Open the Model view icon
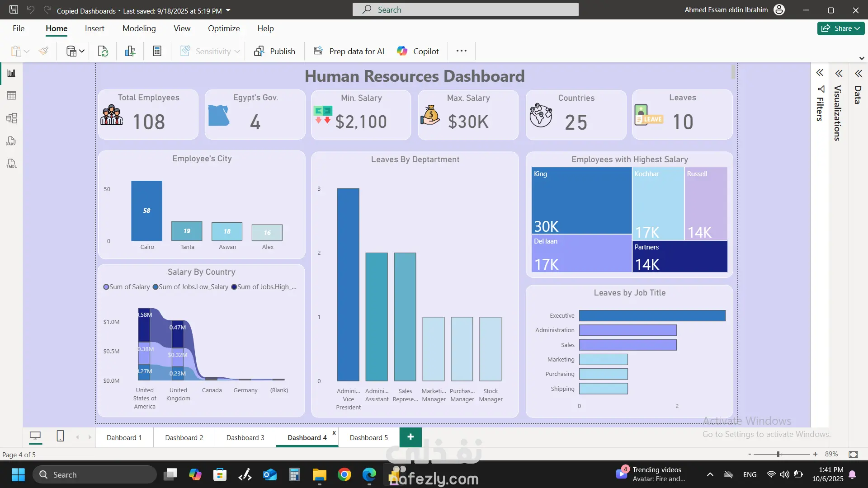The width and height of the screenshot is (868, 488). click(x=11, y=118)
